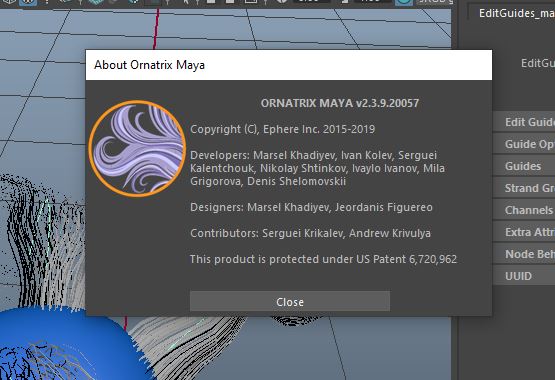The height and width of the screenshot is (380, 555).
Task: Click the viewport exposure value field
Action: coord(311,1)
